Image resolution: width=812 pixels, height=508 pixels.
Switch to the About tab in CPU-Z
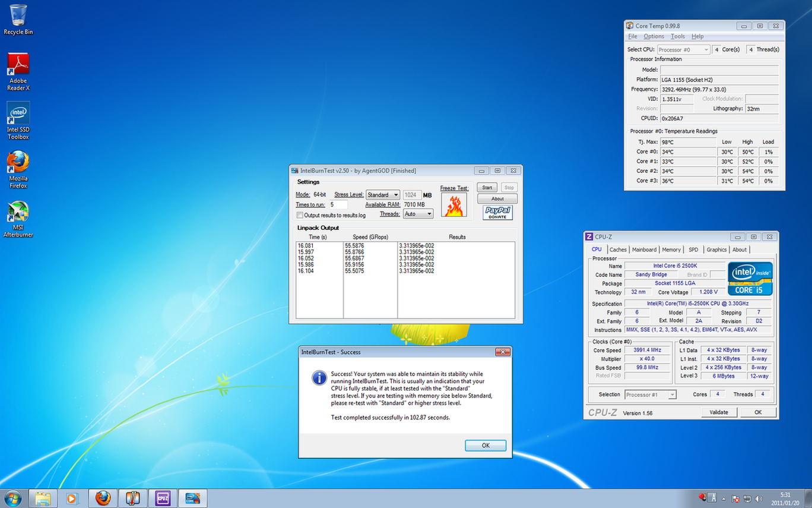[x=740, y=250]
